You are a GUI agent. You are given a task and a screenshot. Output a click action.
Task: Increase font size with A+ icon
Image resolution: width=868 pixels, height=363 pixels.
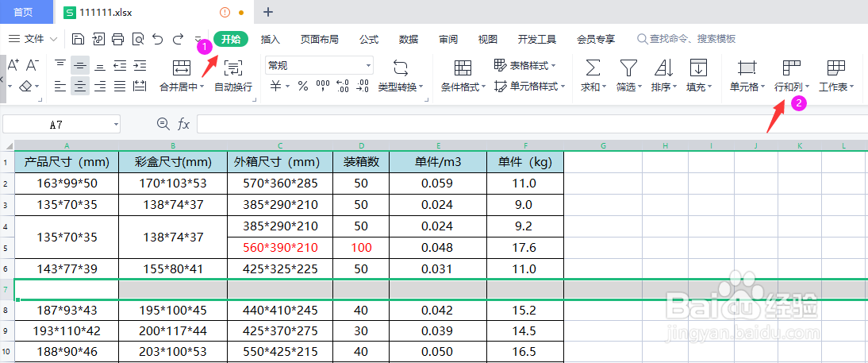click(13, 65)
